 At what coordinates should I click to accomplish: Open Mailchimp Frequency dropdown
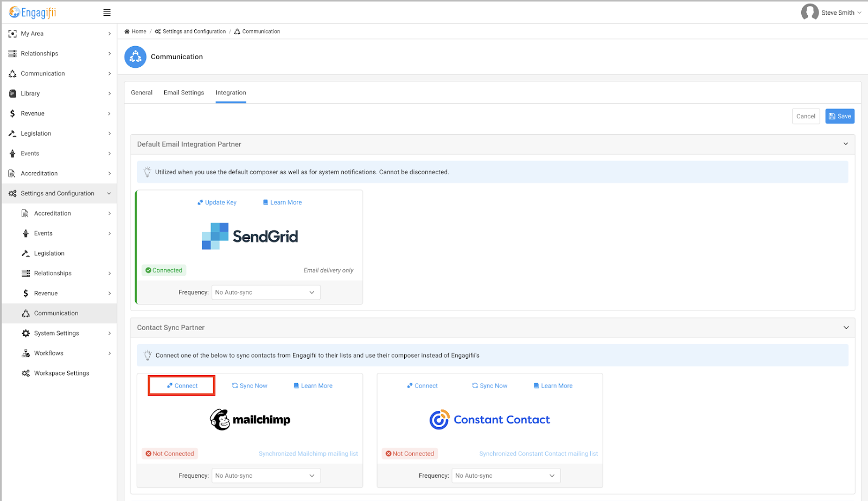pos(266,476)
